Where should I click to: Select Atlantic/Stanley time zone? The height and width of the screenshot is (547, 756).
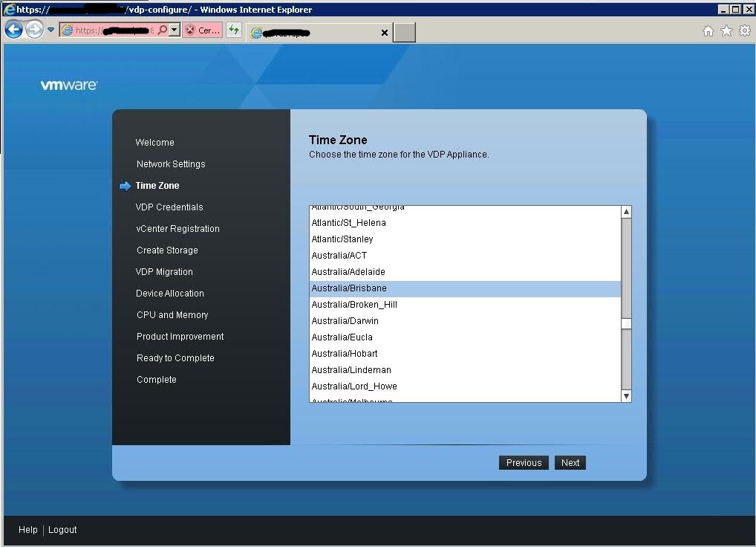point(465,239)
